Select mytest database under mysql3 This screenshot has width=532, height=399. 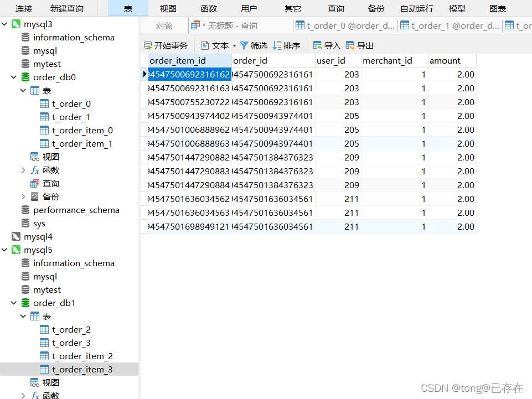[47, 64]
